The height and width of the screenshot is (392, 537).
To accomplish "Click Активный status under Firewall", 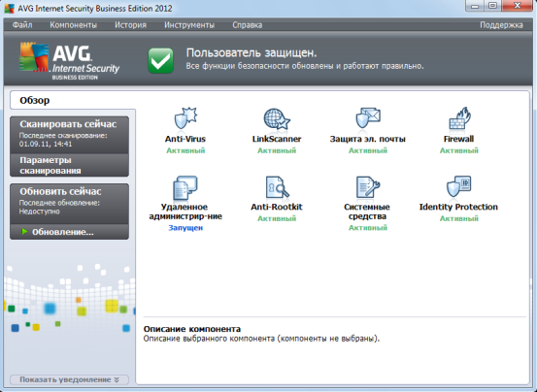I will tap(459, 150).
